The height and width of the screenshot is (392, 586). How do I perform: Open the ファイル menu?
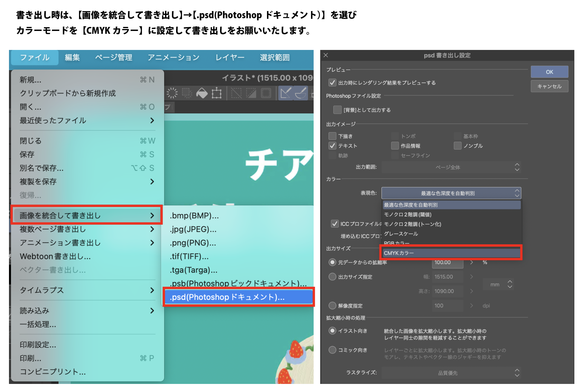[35, 57]
